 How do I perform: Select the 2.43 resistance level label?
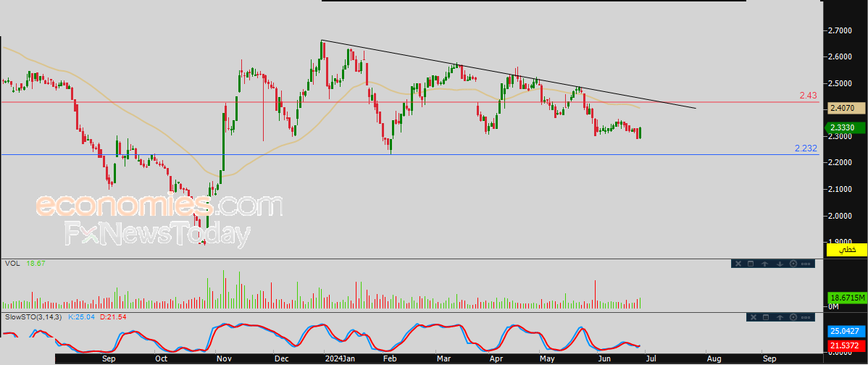(808, 96)
